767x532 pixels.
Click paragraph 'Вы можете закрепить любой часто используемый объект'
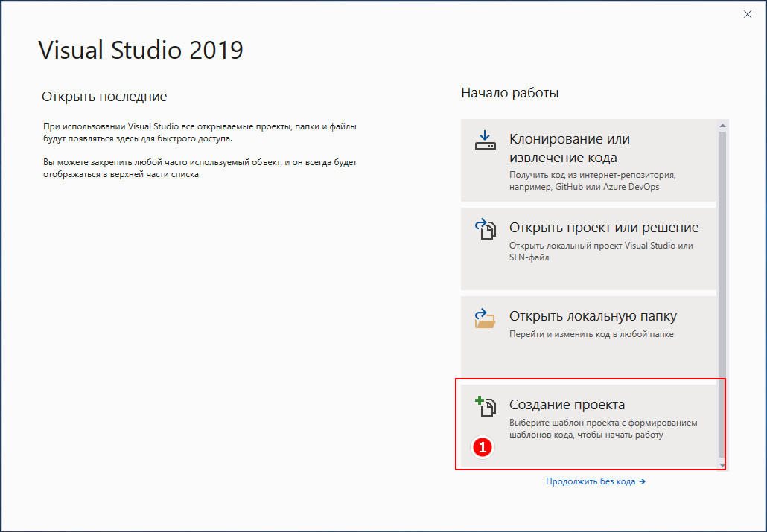200,167
